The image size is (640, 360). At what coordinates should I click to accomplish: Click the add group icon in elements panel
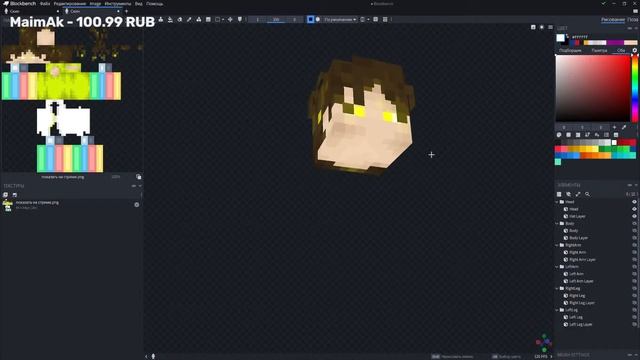click(x=569, y=194)
